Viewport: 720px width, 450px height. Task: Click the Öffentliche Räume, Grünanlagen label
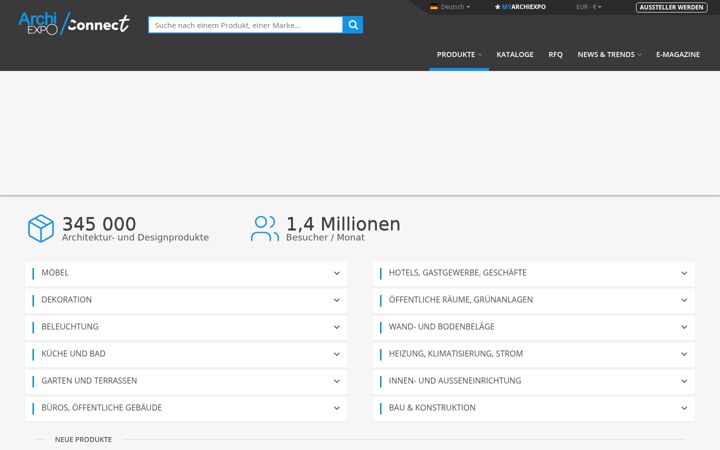click(461, 300)
